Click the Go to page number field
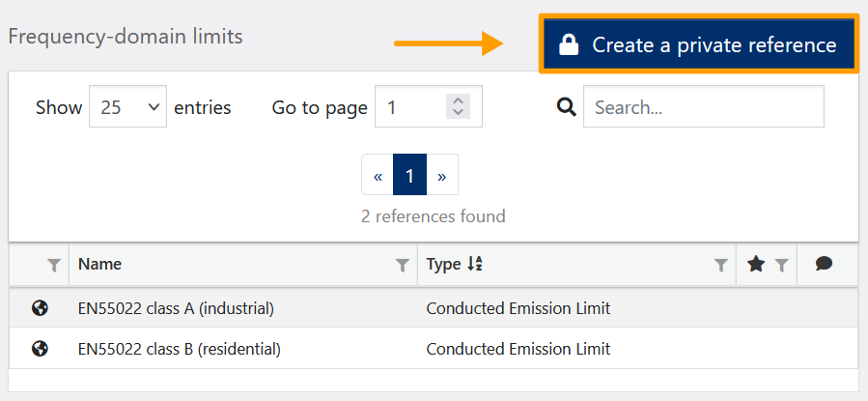 tap(411, 107)
